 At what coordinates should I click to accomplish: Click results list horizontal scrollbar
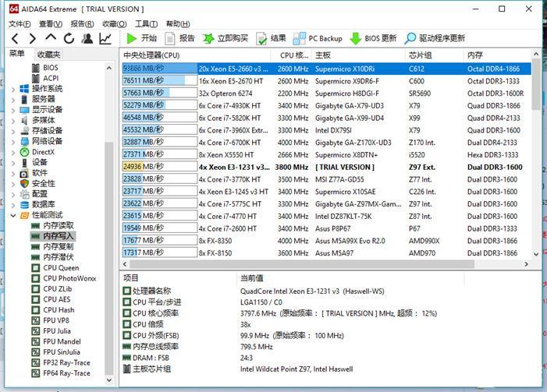[x=302, y=264]
